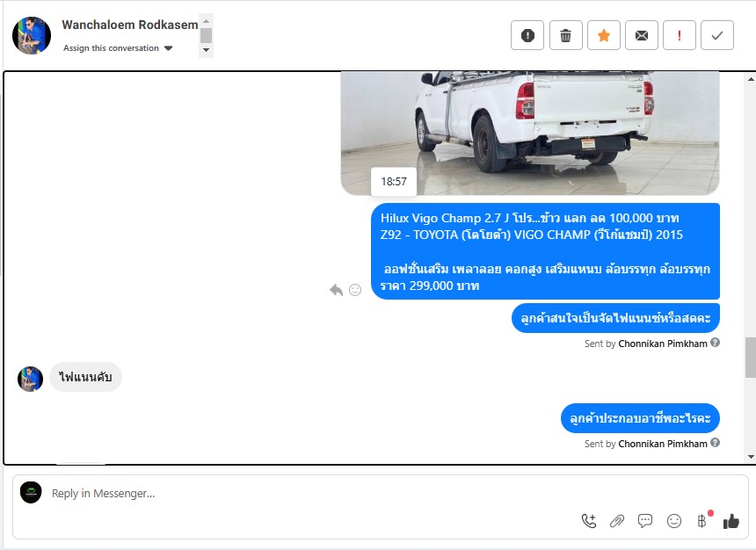The width and height of the screenshot is (756, 550).
Task: Start a call with phone-plus icon
Action: (x=589, y=521)
